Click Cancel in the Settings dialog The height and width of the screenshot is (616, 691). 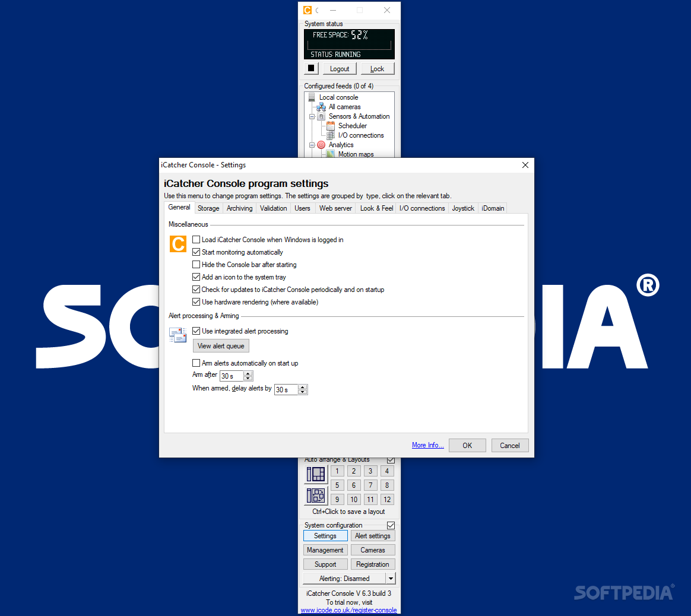(510, 446)
